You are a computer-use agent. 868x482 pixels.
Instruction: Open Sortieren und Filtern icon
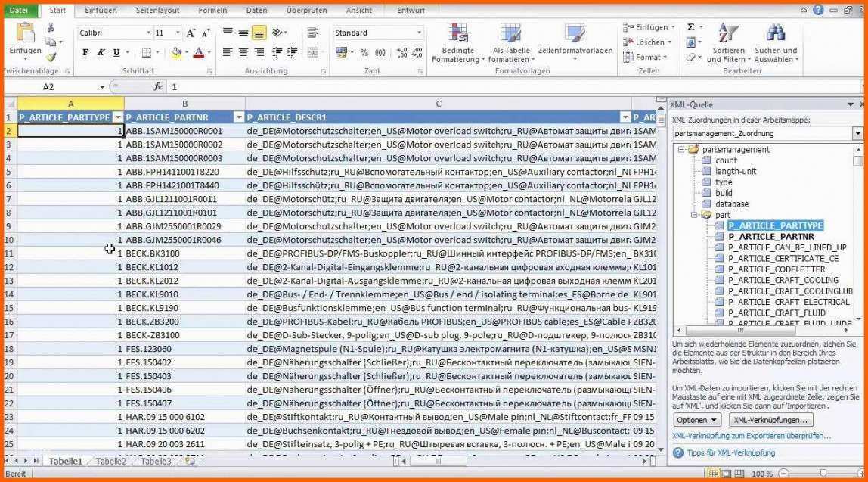(x=727, y=33)
